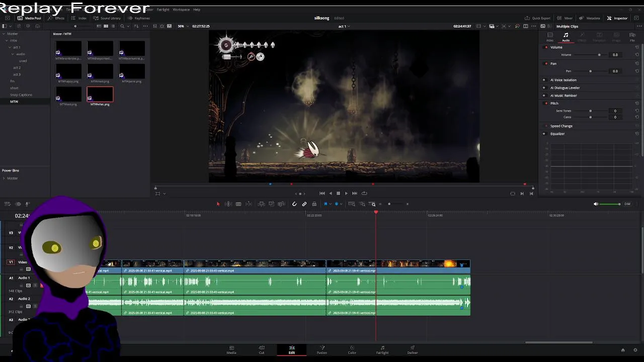
Task: Enable the AI Voice Isolation toggle
Action: pyautogui.click(x=544, y=80)
